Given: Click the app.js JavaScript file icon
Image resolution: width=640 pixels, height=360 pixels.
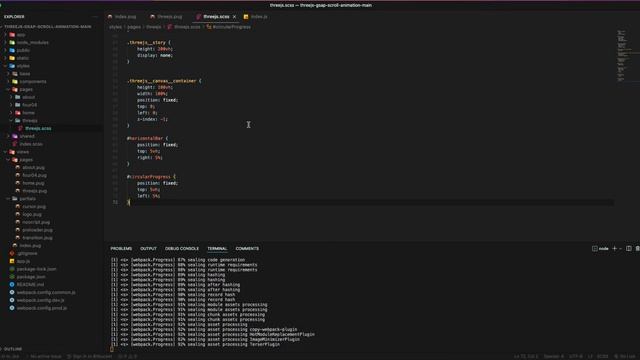Looking at the screenshot, I should click(12, 261).
